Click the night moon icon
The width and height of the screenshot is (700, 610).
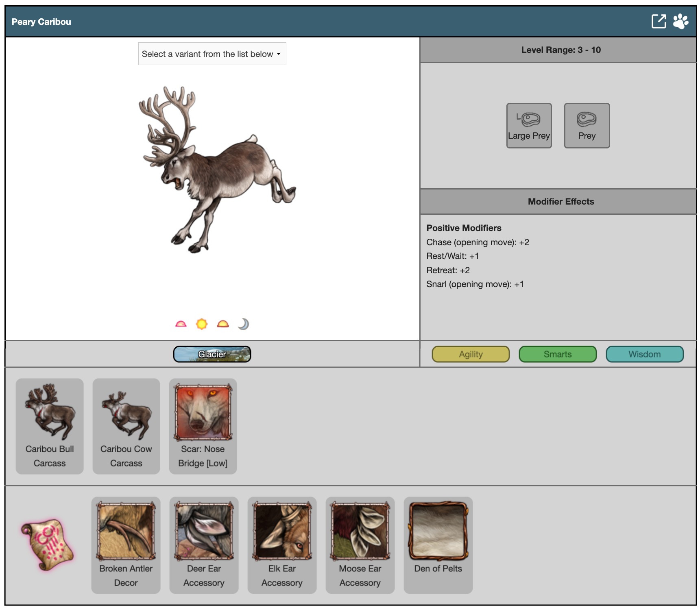click(x=243, y=324)
